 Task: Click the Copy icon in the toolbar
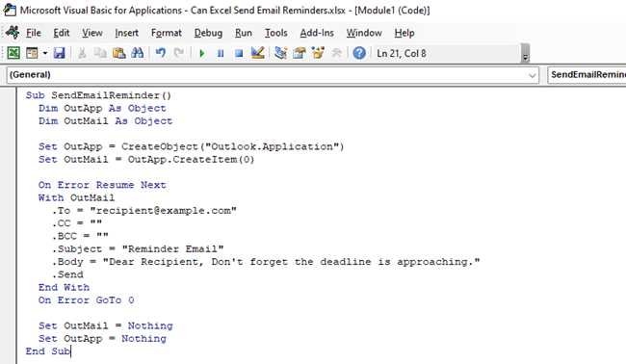100,53
